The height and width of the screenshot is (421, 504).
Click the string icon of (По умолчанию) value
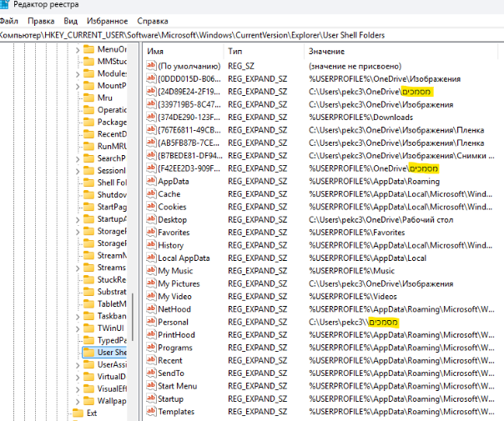pyautogui.click(x=151, y=66)
